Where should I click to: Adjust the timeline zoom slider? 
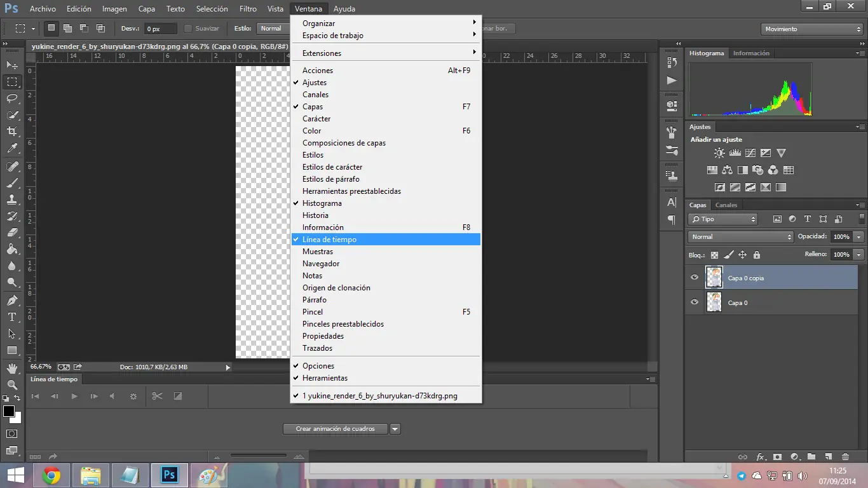click(258, 456)
